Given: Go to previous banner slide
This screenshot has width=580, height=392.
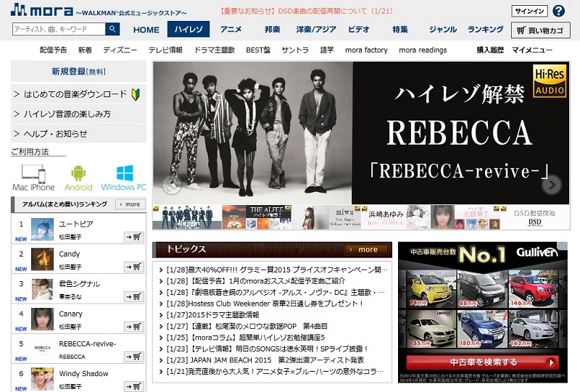Looking at the screenshot, I should click(172, 185).
